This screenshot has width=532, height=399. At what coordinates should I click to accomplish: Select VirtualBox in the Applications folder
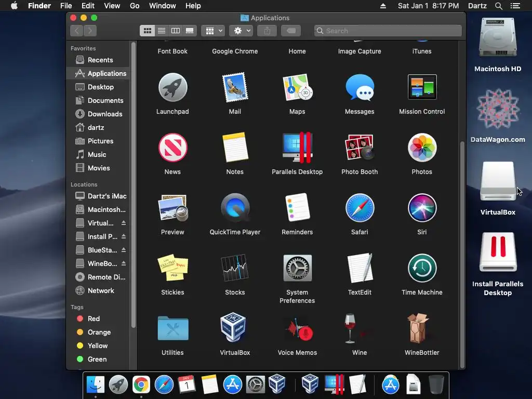(233, 327)
